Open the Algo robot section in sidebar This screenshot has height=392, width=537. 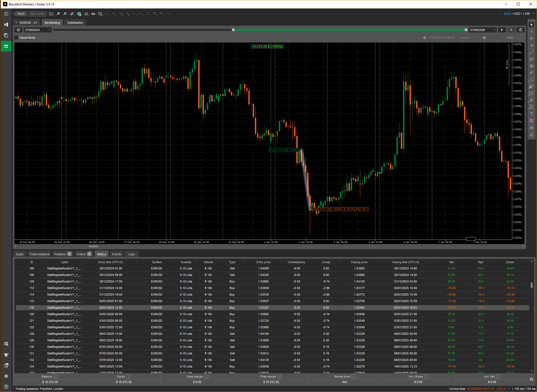pyautogui.click(x=6, y=46)
